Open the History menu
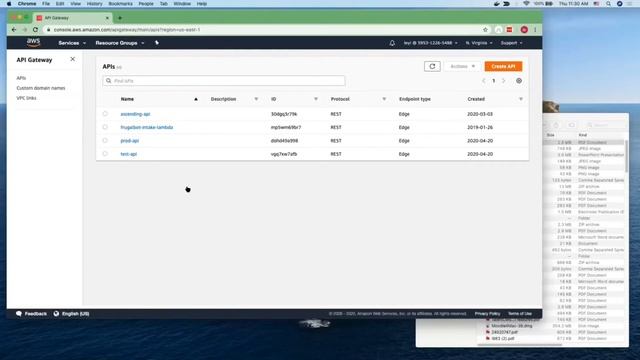Image resolution: width=640 pixels, height=360 pixels. pyautogui.click(x=94, y=4)
